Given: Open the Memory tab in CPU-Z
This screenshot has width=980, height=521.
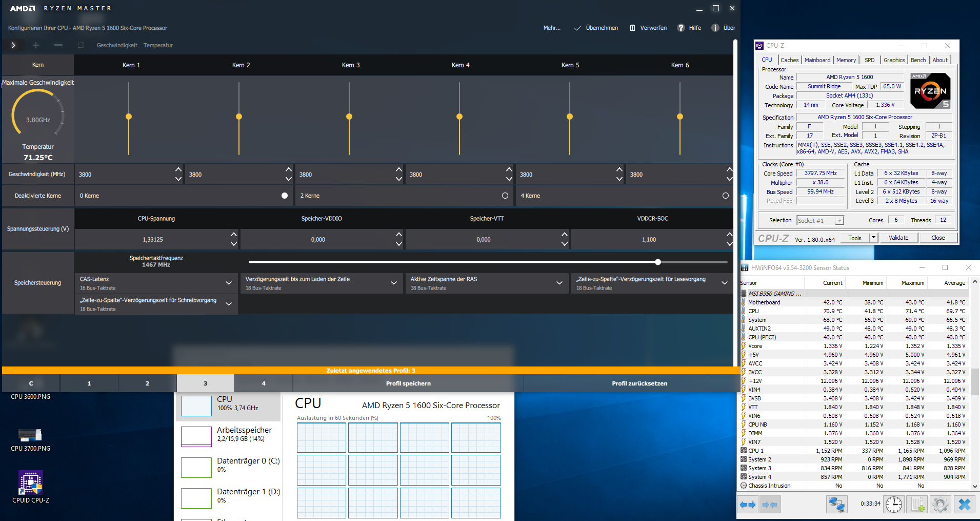Looking at the screenshot, I should pyautogui.click(x=846, y=60).
